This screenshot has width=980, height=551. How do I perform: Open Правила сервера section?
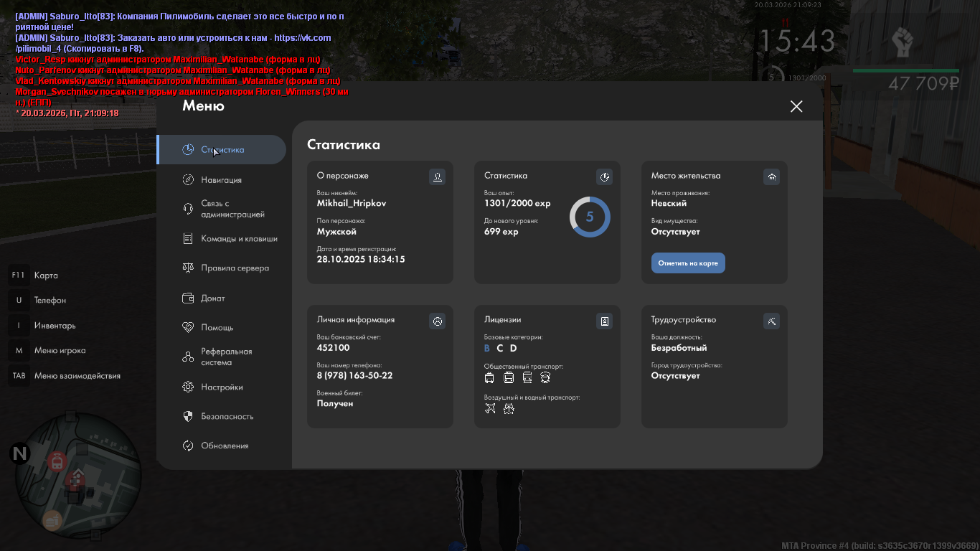(235, 268)
